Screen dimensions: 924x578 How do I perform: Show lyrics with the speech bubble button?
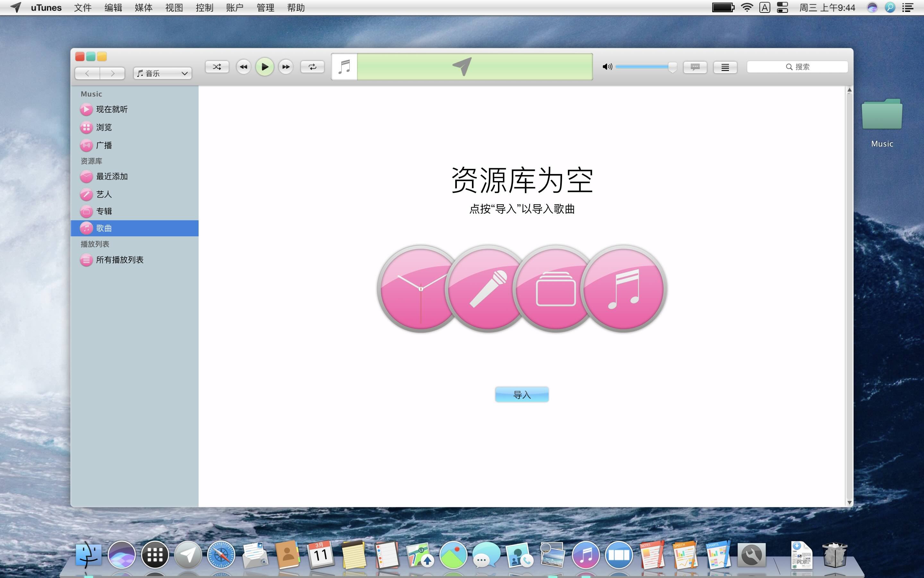coord(695,67)
